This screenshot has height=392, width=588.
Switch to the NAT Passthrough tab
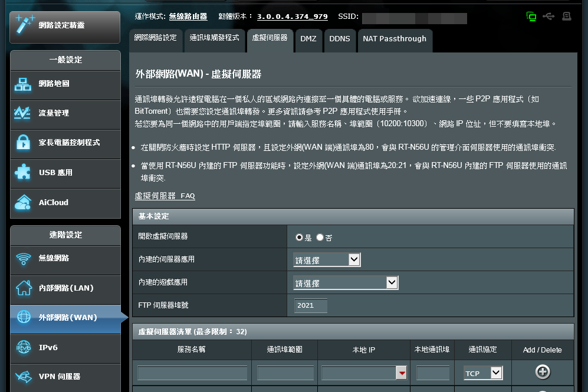(x=394, y=39)
